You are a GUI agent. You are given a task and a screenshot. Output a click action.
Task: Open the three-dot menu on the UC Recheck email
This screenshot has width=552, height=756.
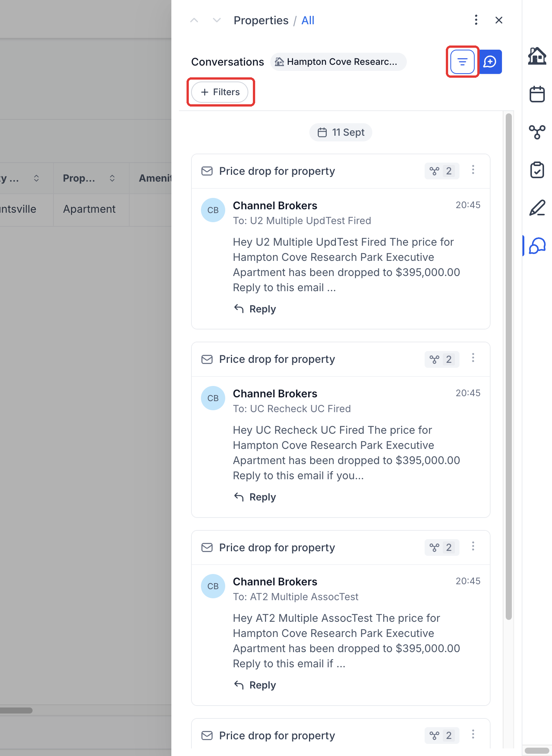coord(473,358)
